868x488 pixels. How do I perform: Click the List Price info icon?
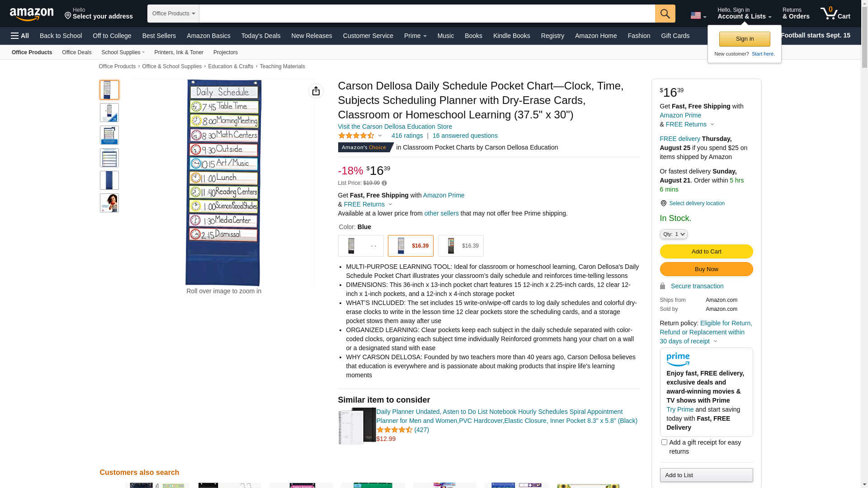coord(384,183)
